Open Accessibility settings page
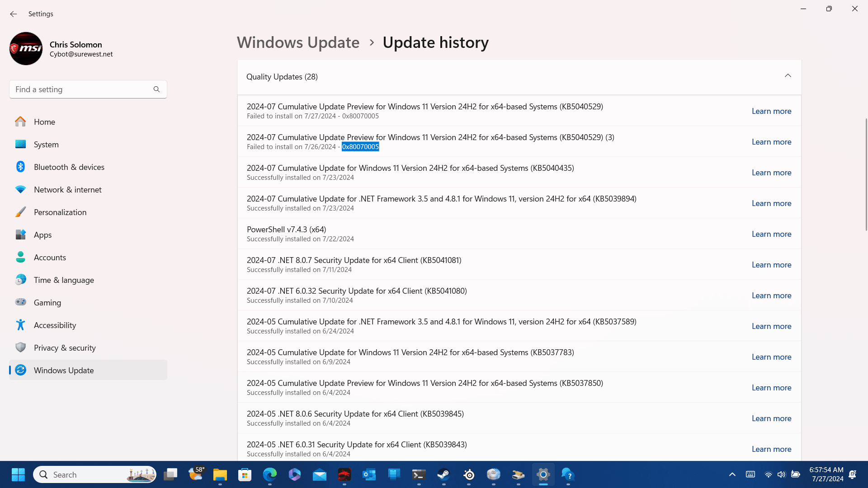Image resolution: width=868 pixels, height=488 pixels. click(x=55, y=325)
